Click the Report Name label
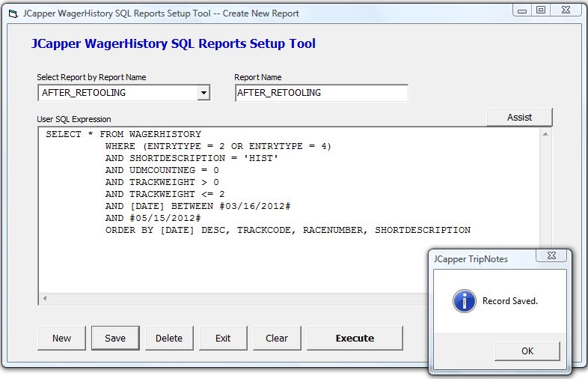This screenshot has height=379, width=588. click(x=258, y=77)
